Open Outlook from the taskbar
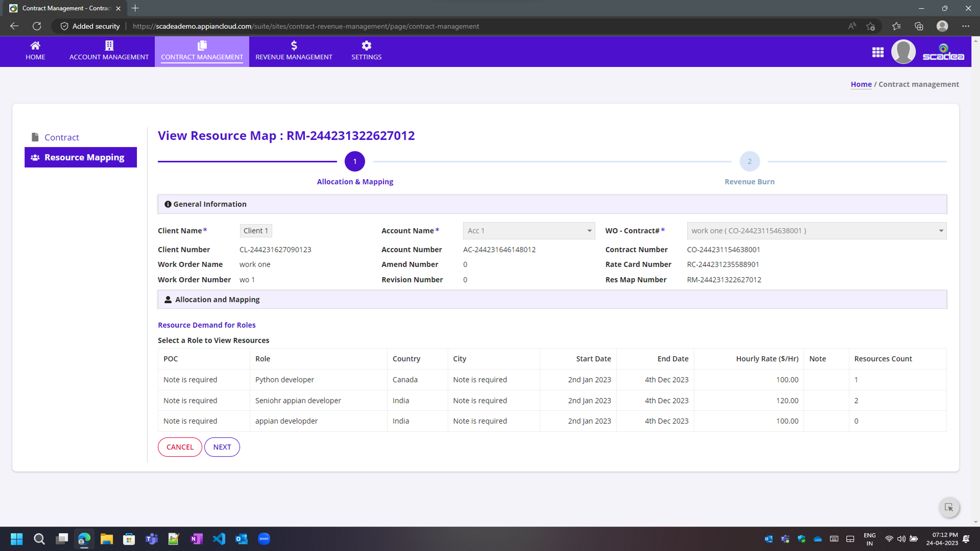This screenshot has width=980, height=551. point(242,539)
